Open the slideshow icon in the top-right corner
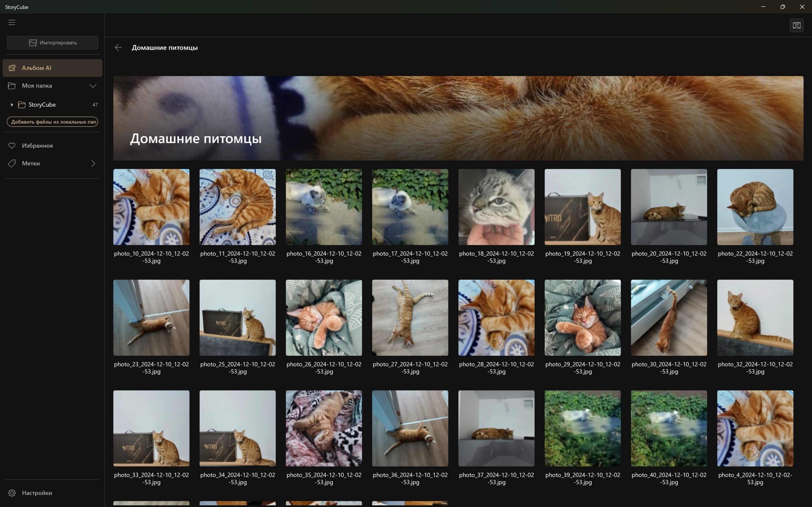Viewport: 812px width, 507px height. 796,25
